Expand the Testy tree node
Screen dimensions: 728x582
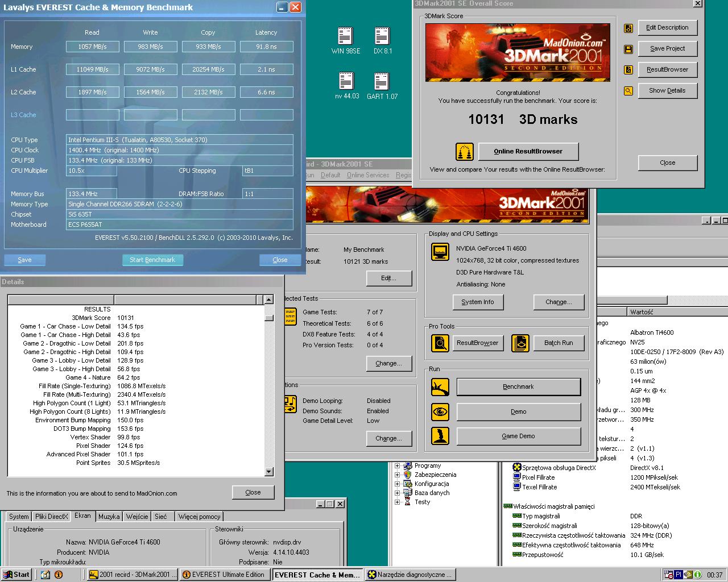tap(397, 502)
